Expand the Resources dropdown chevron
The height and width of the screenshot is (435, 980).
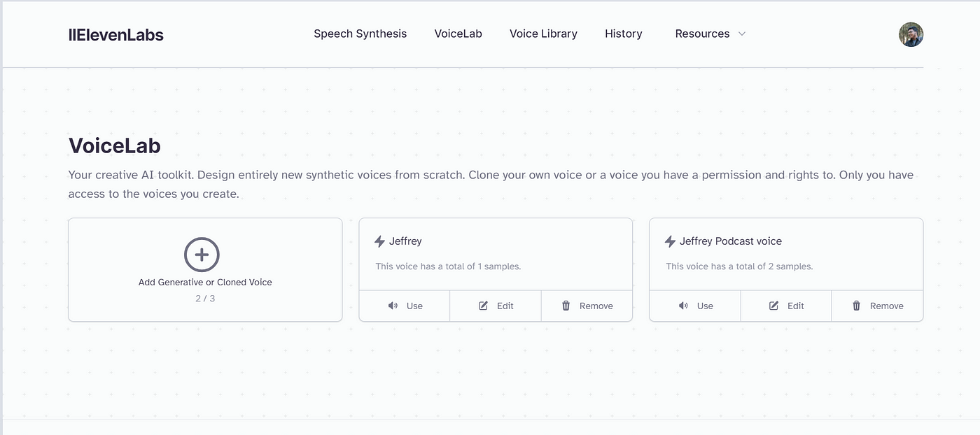(742, 34)
